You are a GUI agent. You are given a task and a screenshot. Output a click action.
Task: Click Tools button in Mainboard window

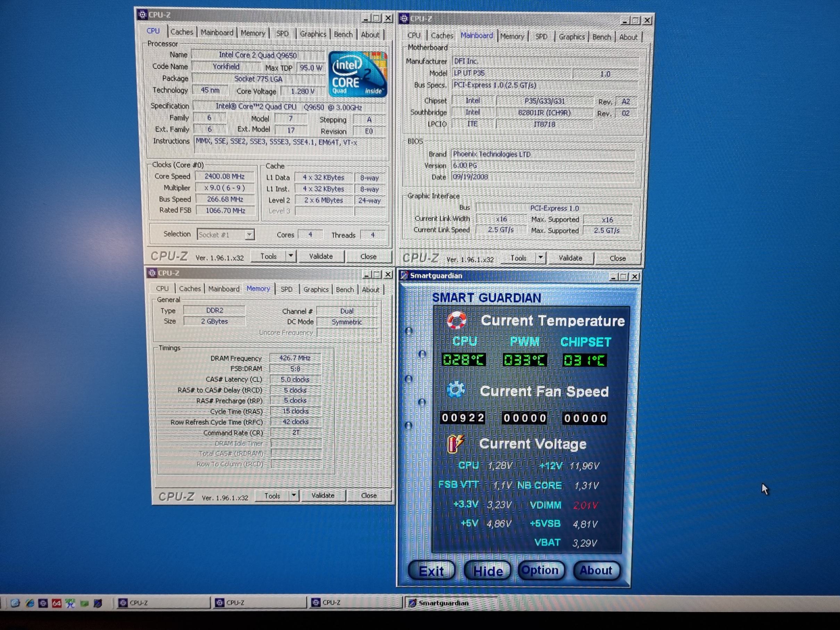point(518,258)
